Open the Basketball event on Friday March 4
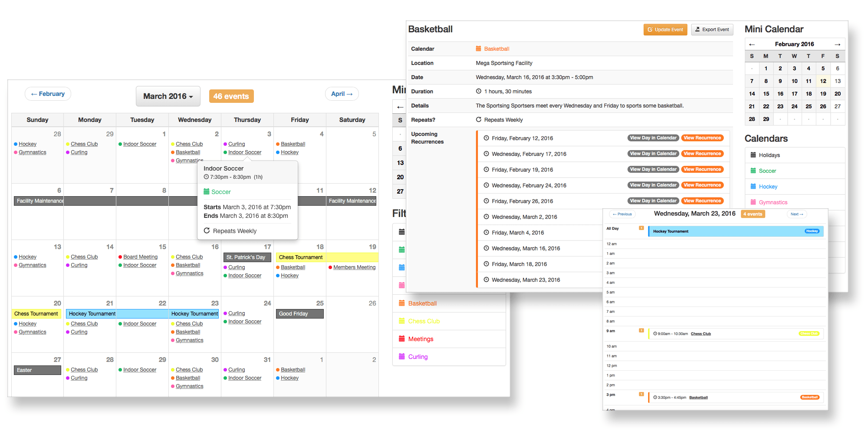The image size is (868, 434). (293, 144)
